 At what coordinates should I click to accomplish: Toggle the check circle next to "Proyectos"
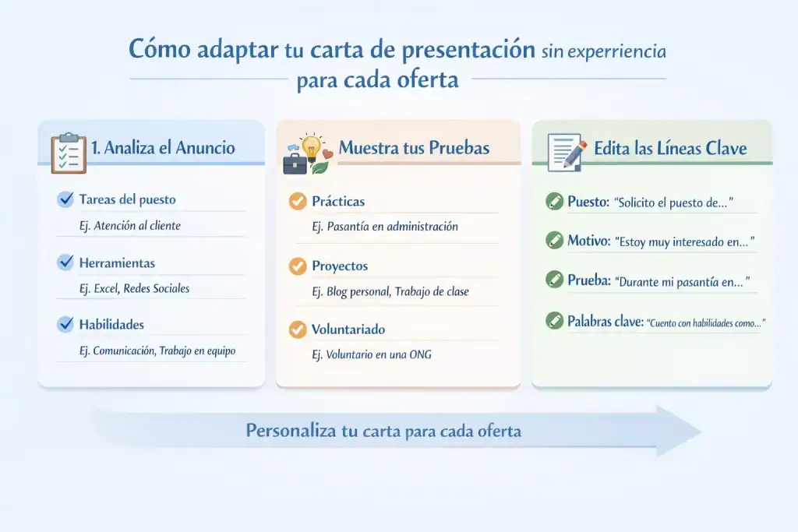click(x=297, y=266)
